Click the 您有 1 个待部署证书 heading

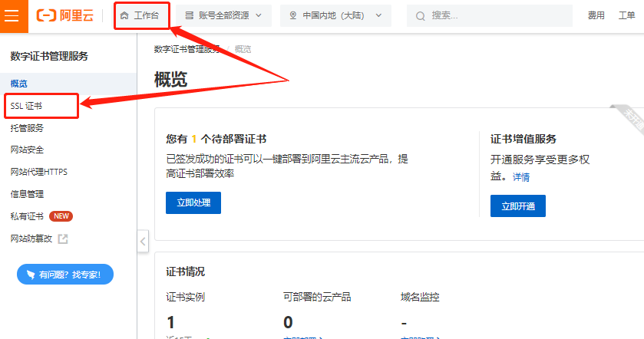coord(216,139)
